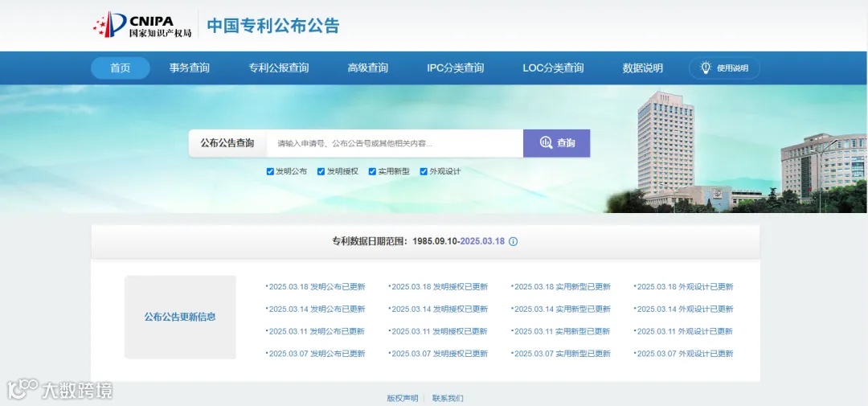Click the 版权声明 footer link
Screen dimensions: 868x406
tap(403, 398)
